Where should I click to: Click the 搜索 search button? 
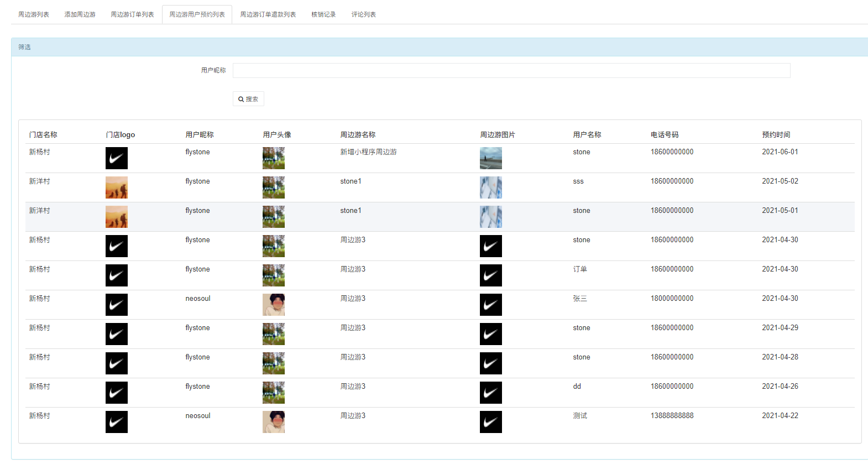(x=248, y=99)
